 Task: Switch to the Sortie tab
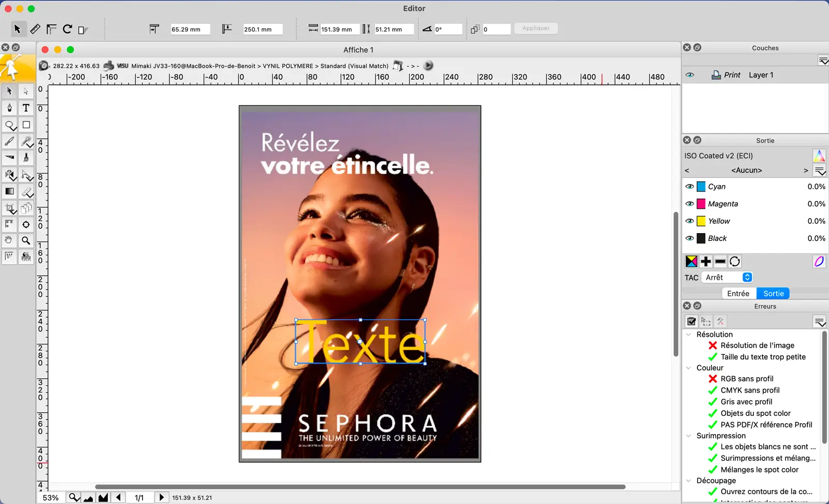tap(774, 293)
